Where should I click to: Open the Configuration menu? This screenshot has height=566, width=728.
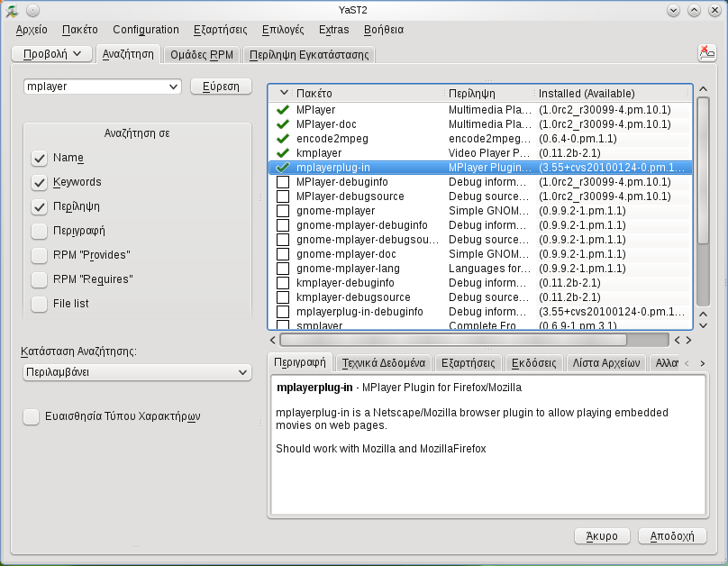point(146,30)
